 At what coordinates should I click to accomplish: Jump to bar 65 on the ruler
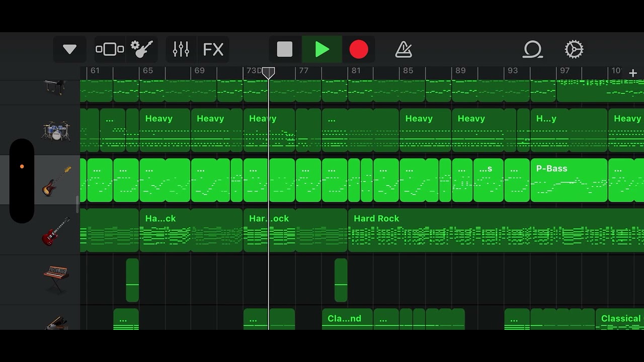click(x=147, y=70)
